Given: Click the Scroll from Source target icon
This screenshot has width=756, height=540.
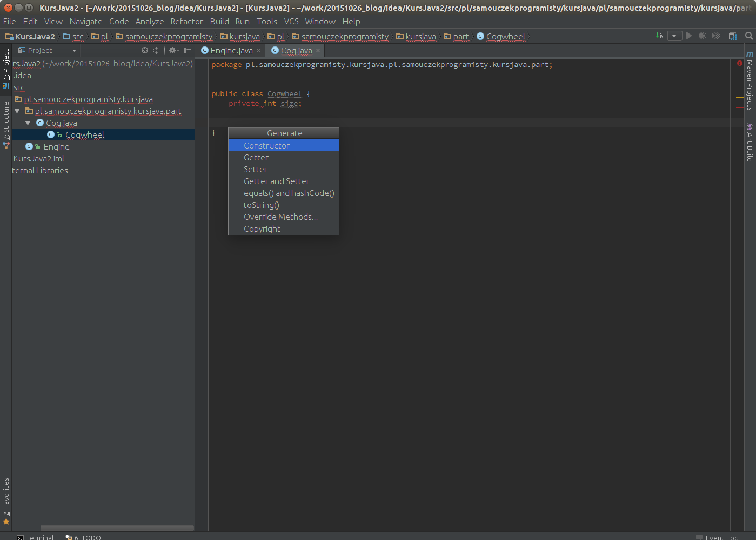Looking at the screenshot, I should 145,50.
